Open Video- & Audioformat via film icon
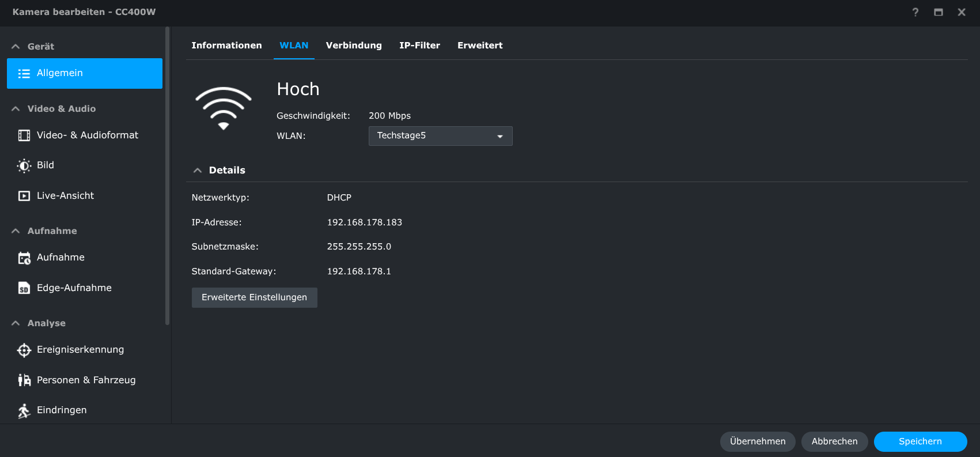Screen dimensions: 980x457 (24, 135)
